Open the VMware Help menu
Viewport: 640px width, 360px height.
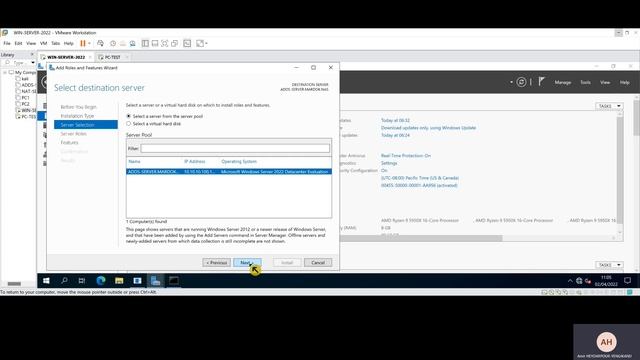[69, 43]
